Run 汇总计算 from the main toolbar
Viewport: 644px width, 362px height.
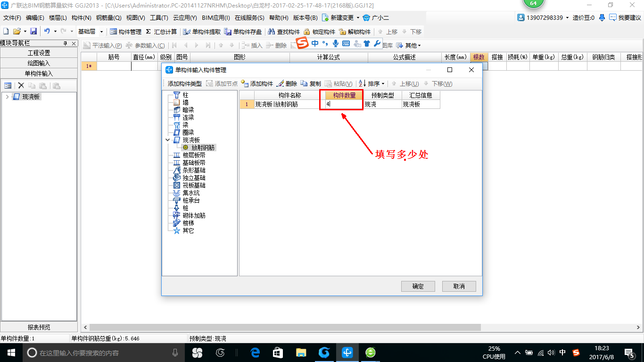161,32
